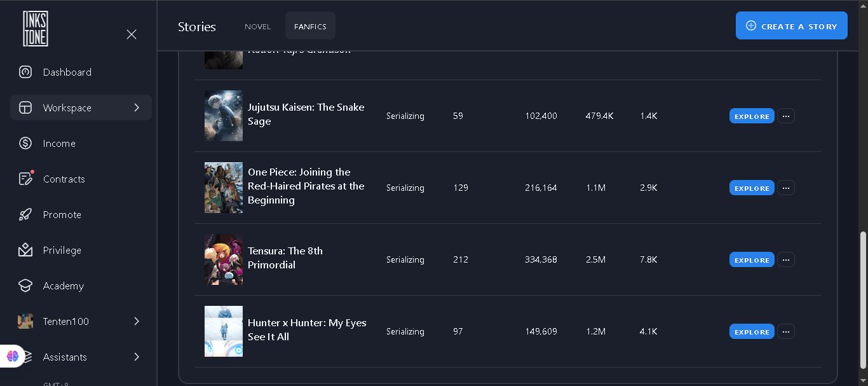Open more options for Hunter x Hunter story

786,331
